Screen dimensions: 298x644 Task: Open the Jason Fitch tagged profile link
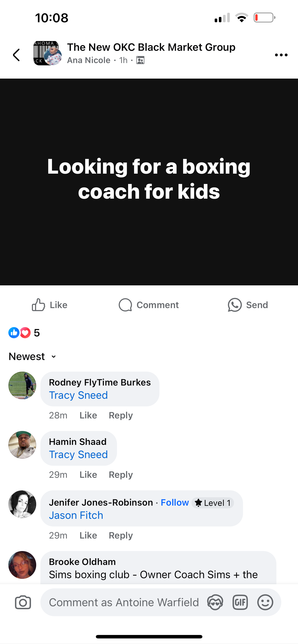[76, 515]
